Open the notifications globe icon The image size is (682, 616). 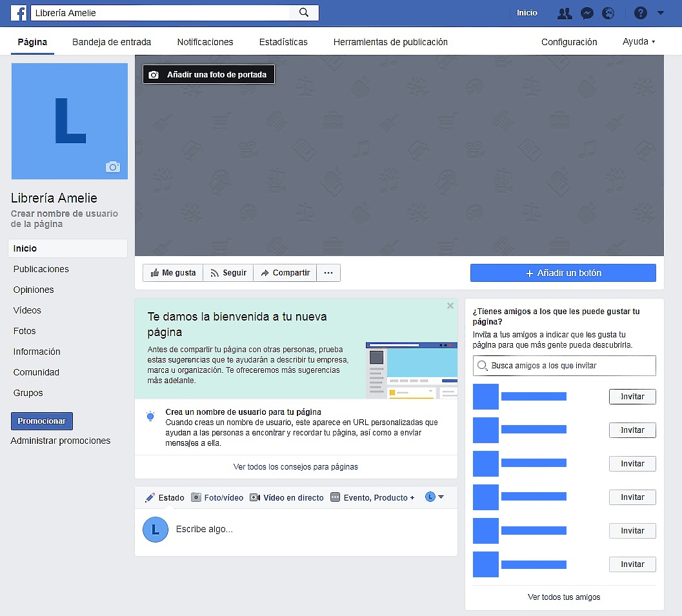608,13
